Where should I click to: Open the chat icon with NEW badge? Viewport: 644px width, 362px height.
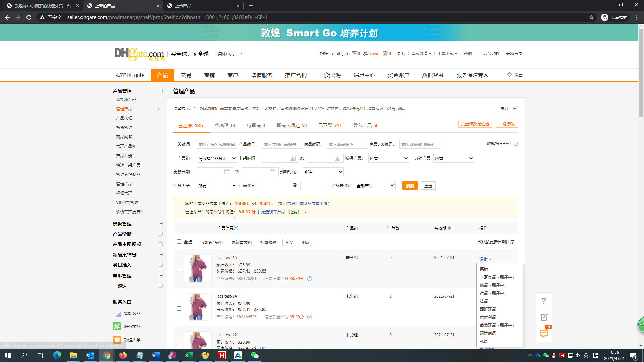click(x=544, y=334)
